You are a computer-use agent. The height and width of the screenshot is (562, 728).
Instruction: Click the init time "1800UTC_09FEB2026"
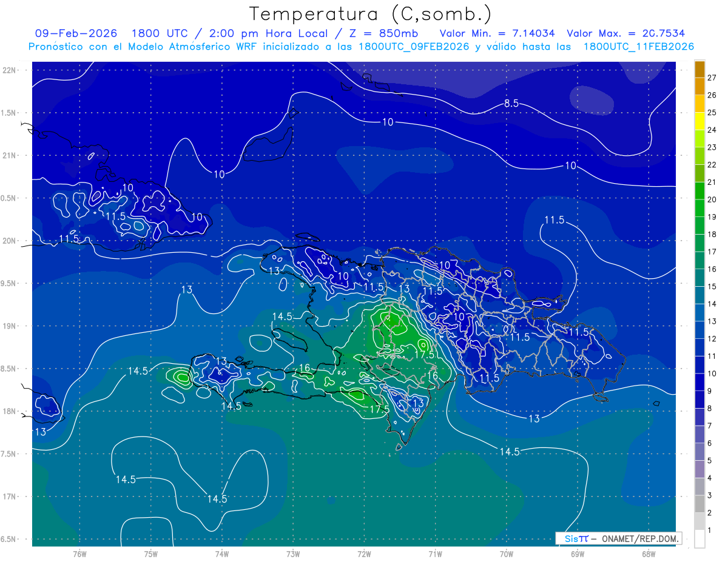pos(414,46)
